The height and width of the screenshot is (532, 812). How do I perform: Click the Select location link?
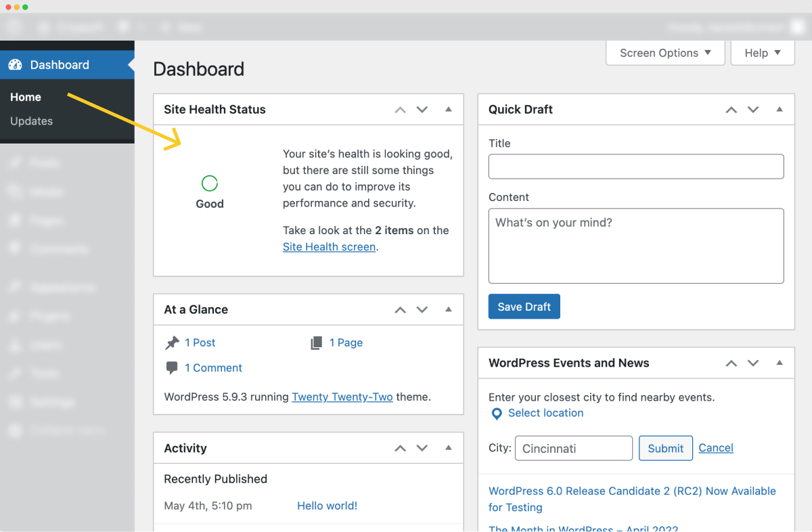546,413
